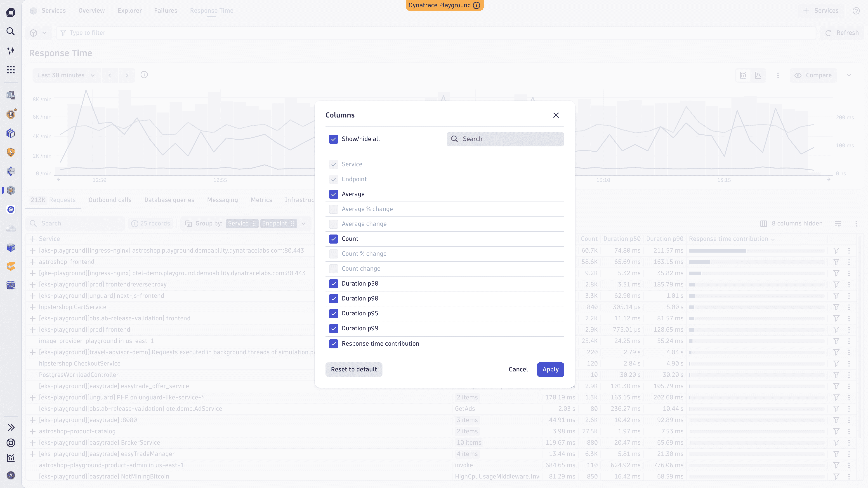The width and height of the screenshot is (868, 488).
Task: Expand the hipstershop.CartService row
Action: [x=33, y=307]
